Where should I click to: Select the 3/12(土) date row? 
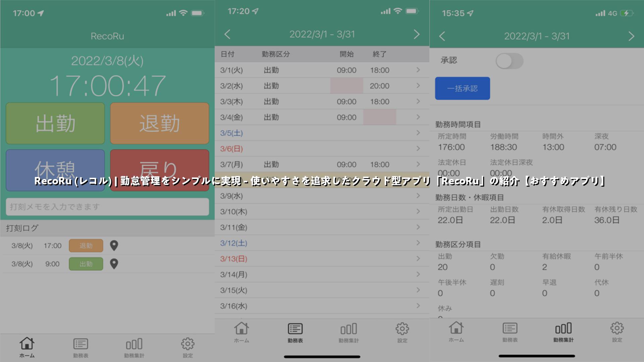[322, 243]
